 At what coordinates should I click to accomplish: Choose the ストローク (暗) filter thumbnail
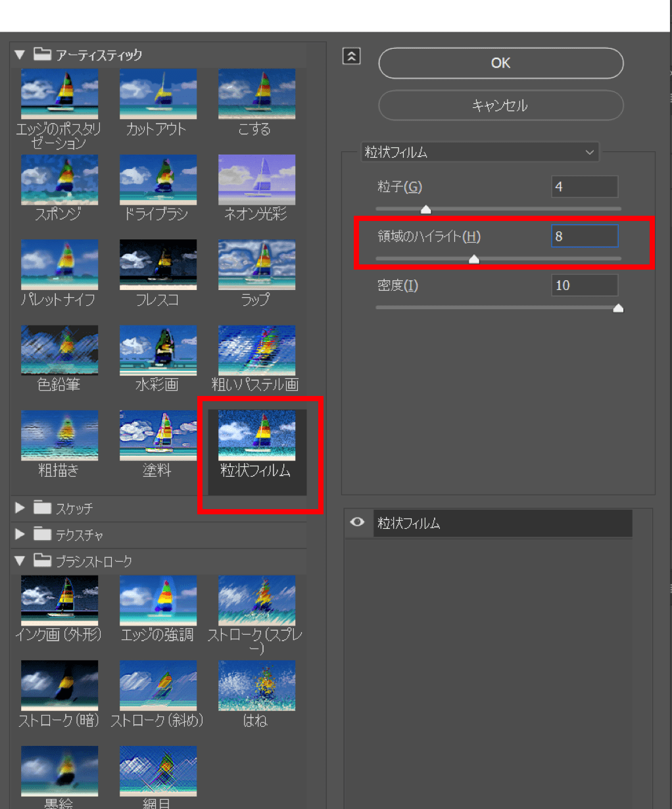pyautogui.click(x=59, y=685)
